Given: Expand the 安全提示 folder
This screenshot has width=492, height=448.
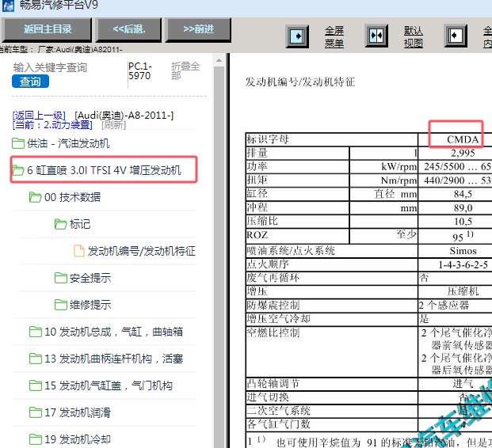Looking at the screenshot, I should (x=90, y=278).
